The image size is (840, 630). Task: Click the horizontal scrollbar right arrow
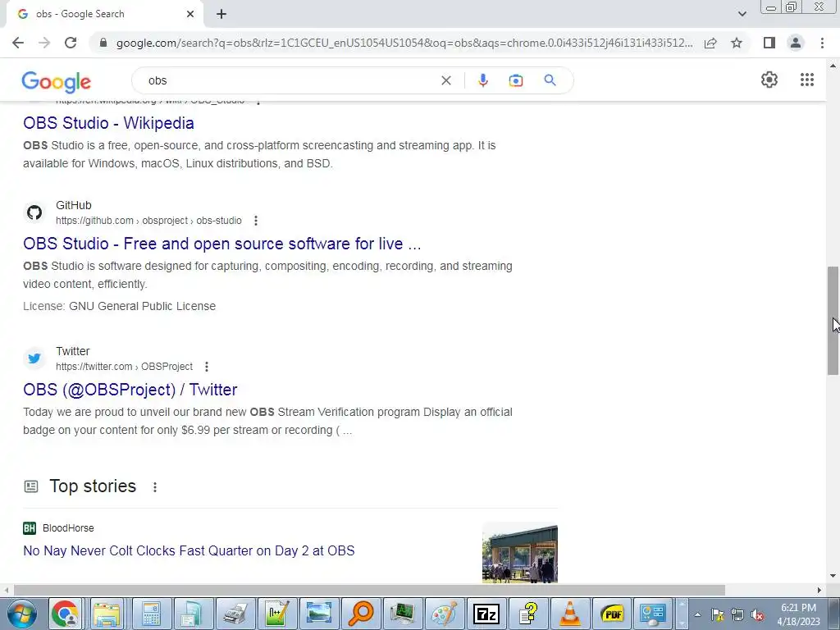coord(819,590)
